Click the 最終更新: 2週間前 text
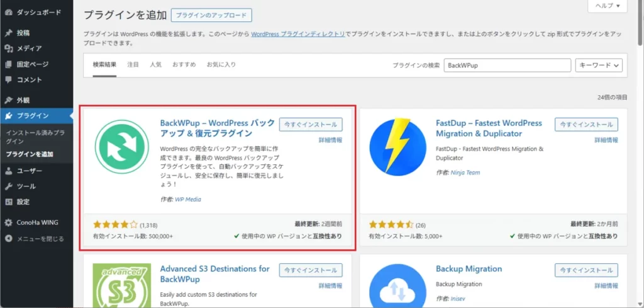 click(x=318, y=224)
